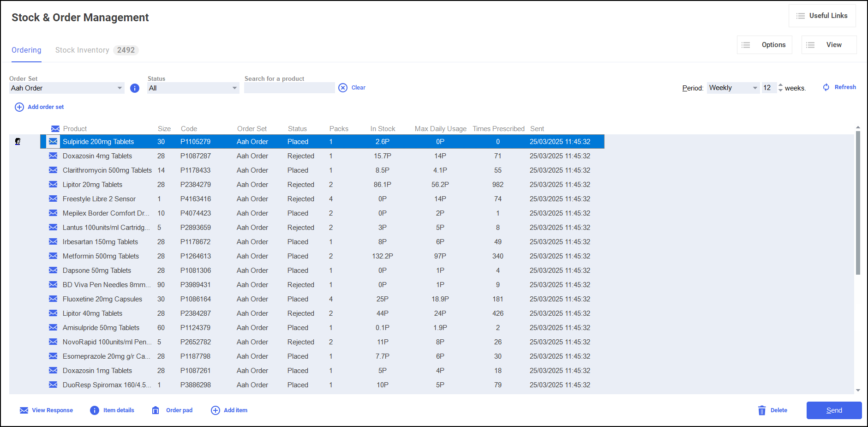Screen dimensions: 868x427
Task: Open the View Response envelope icon
Action: 24,410
